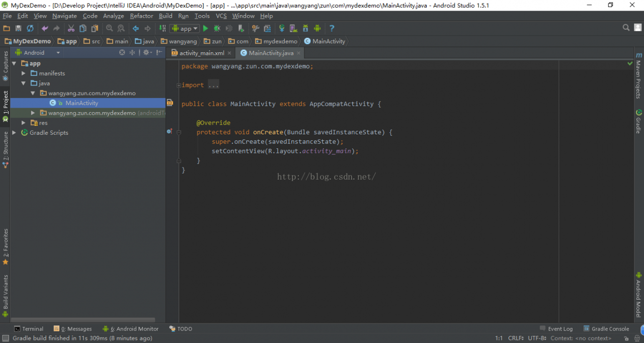Switch to the activity_main.xml tab

(201, 53)
